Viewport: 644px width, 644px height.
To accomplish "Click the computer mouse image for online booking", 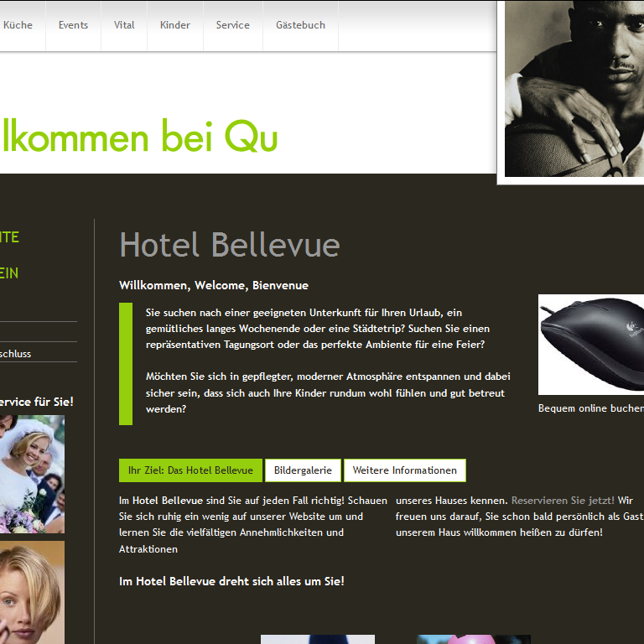I will pos(591,344).
